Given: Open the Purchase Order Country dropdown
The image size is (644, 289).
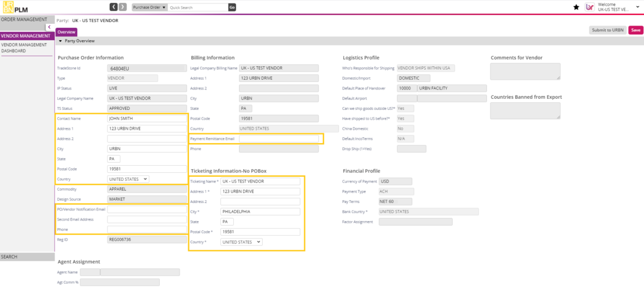Looking at the screenshot, I should pos(128,179).
